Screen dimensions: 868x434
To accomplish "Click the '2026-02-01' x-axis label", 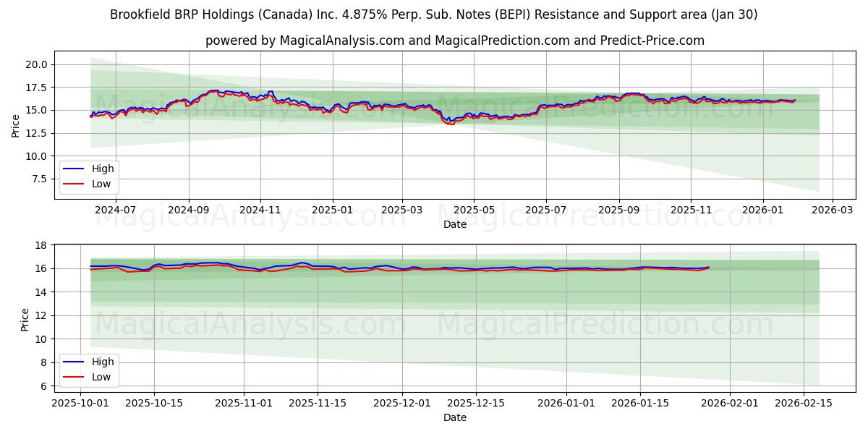I will click(731, 403).
